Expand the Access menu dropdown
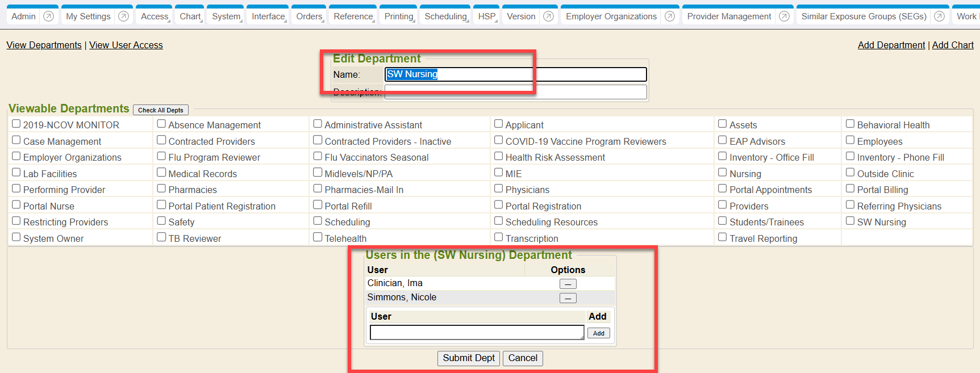The image size is (980, 373). pyautogui.click(x=155, y=16)
